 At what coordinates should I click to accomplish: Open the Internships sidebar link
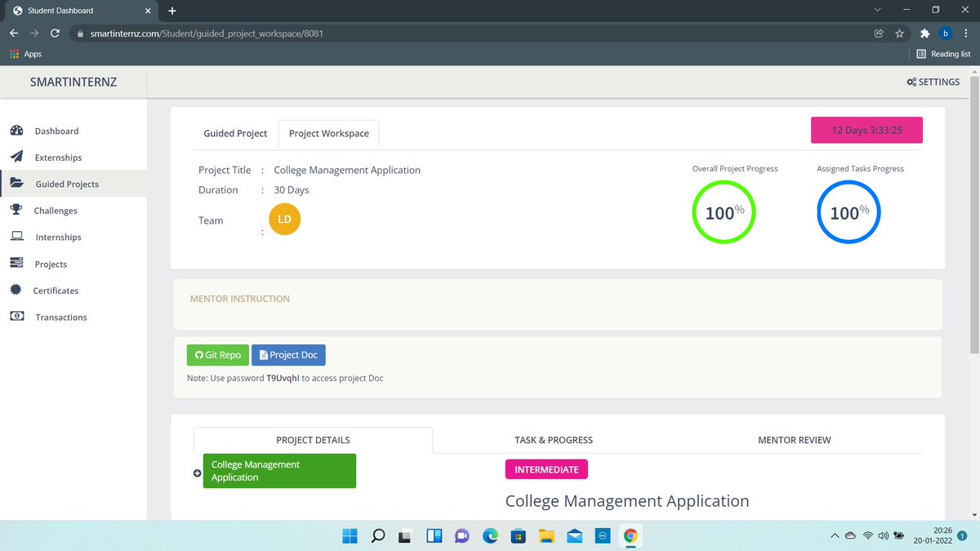pyautogui.click(x=58, y=238)
